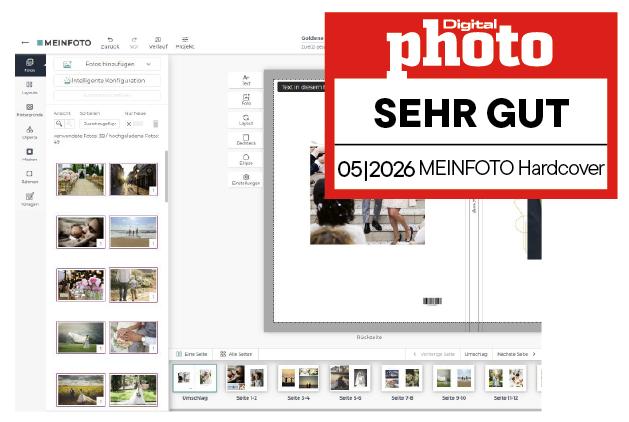Click the zoom-in magnifier under Ansicht
629x422 pixels.
(x=59, y=124)
